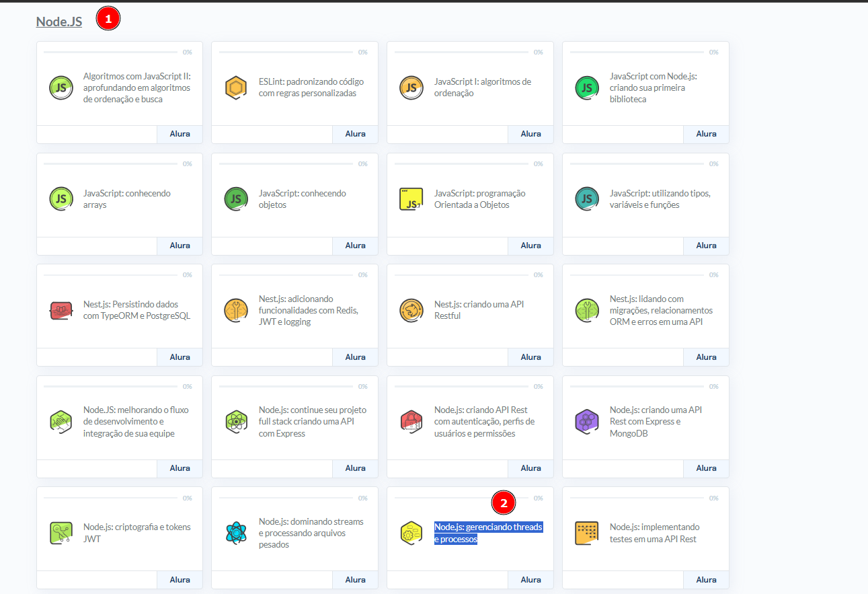The width and height of the screenshot is (868, 594).
Task: Open course 'Nest.js: Persistindo dados com TypeORM e PostgreSQL'
Action: 137,310
